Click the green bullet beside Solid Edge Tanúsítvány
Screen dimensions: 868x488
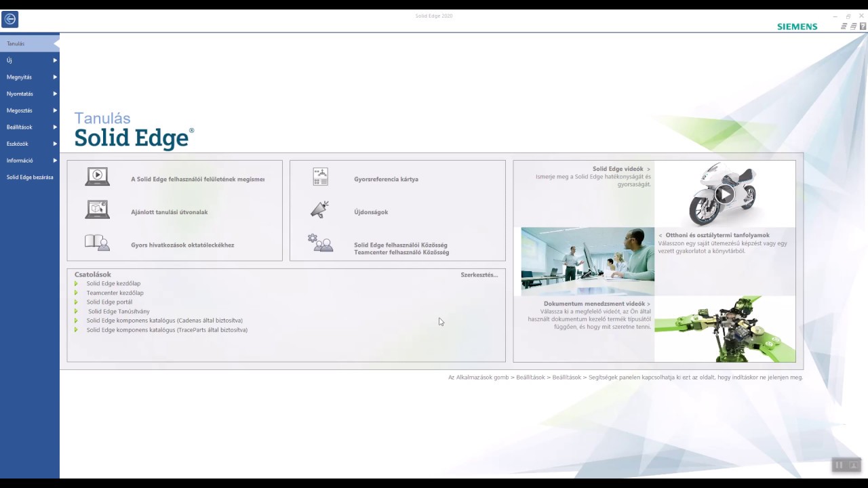[77, 312]
